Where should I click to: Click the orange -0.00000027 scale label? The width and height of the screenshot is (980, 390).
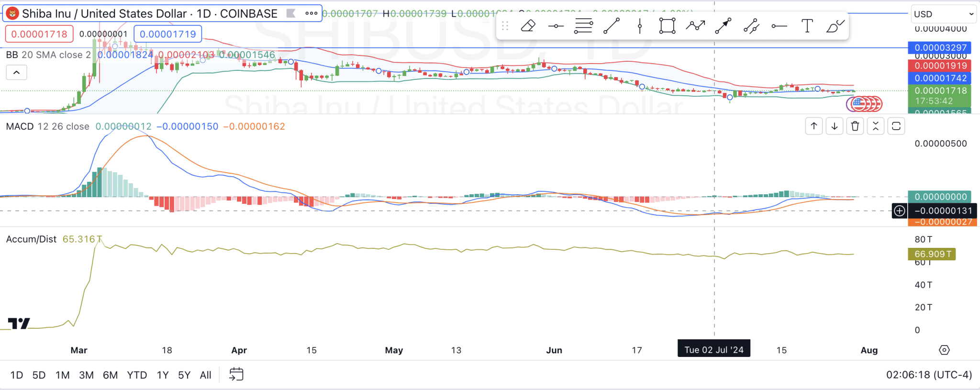[943, 222]
